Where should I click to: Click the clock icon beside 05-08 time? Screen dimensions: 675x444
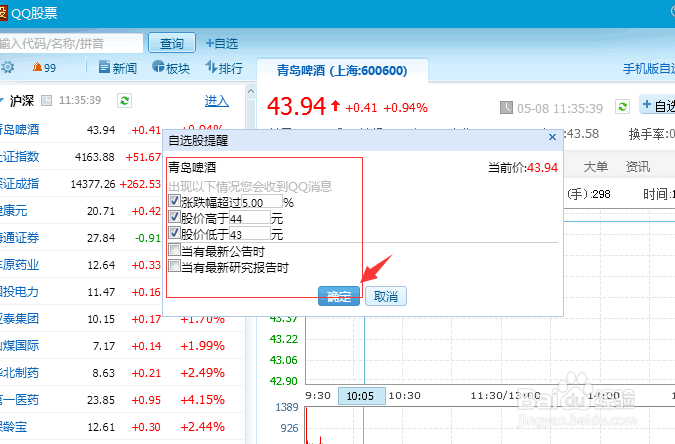(x=506, y=107)
